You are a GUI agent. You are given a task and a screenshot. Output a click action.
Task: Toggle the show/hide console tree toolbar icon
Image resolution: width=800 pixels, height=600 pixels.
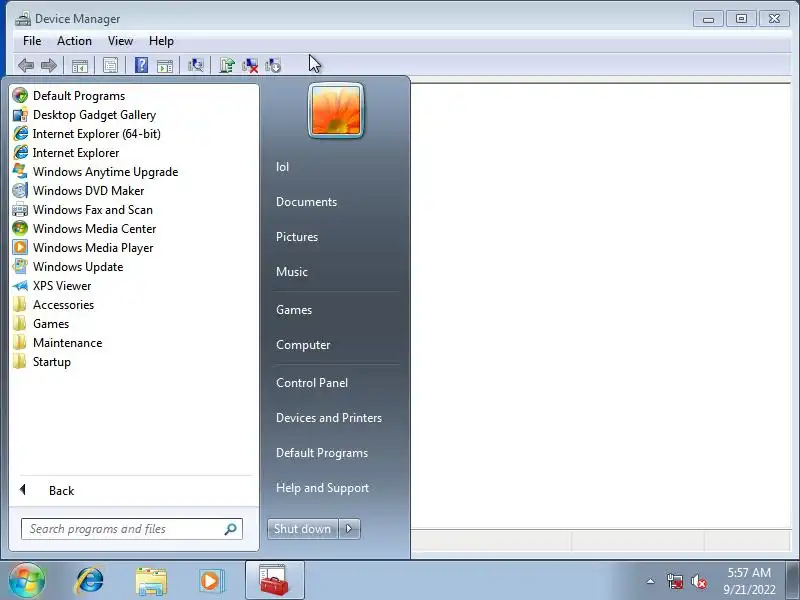click(x=80, y=65)
